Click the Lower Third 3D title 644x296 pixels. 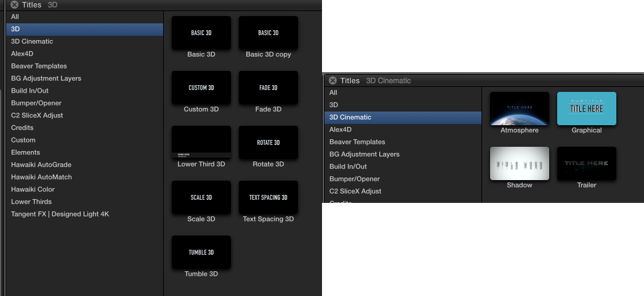(x=201, y=142)
